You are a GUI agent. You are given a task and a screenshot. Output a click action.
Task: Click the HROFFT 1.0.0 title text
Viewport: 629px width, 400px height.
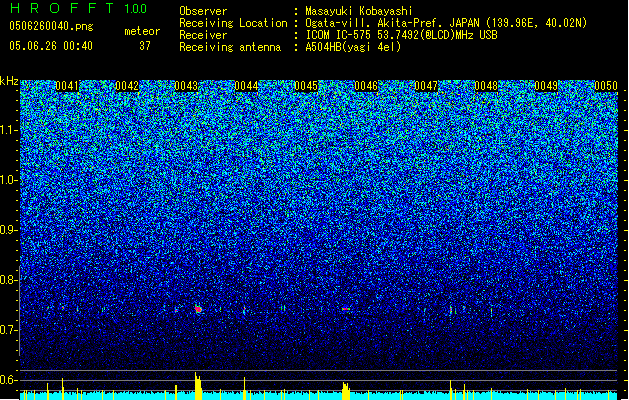[x=78, y=8]
